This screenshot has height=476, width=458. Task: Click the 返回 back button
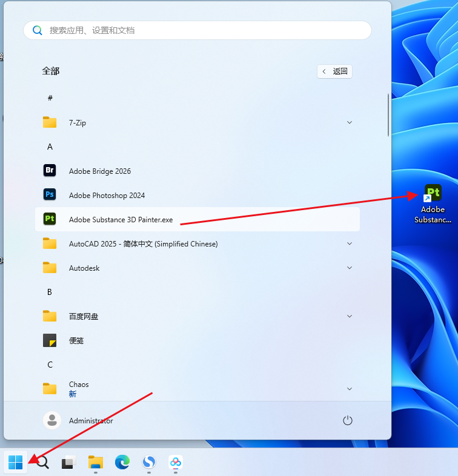click(334, 71)
